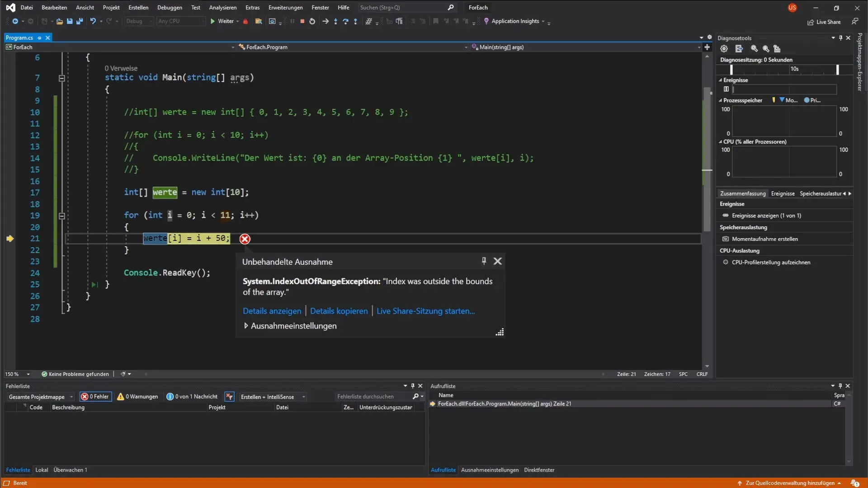Click the Application Insights lightbulb icon
Screen dimensions: 868x488
tap(486, 21)
